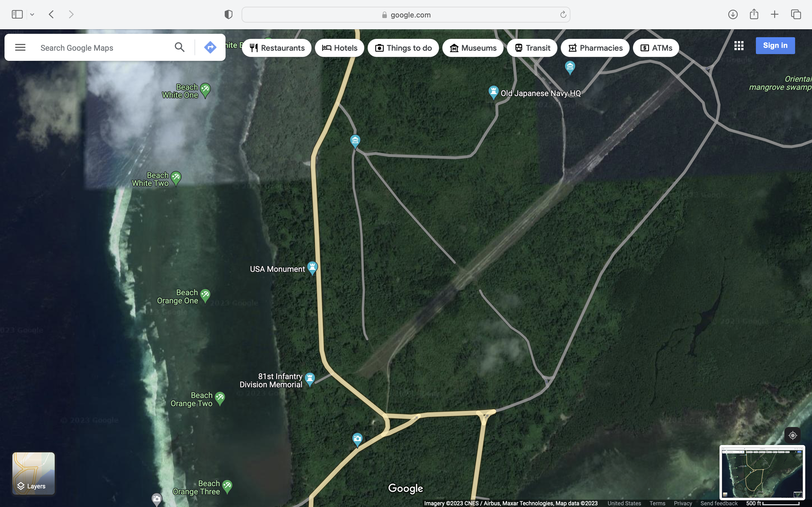Click the Search Google Maps field
Screen dimensions: 812x507
click(x=101, y=48)
